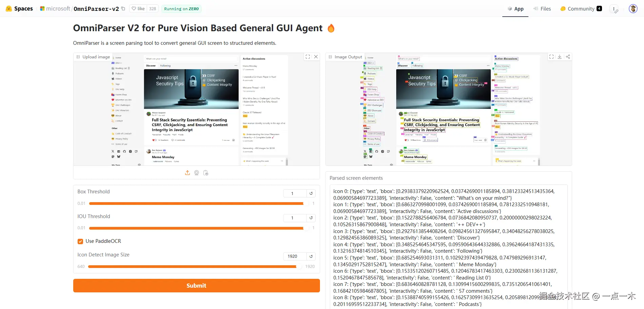Click the Upload image label icon
The height and width of the screenshot is (309, 644).
78,57
